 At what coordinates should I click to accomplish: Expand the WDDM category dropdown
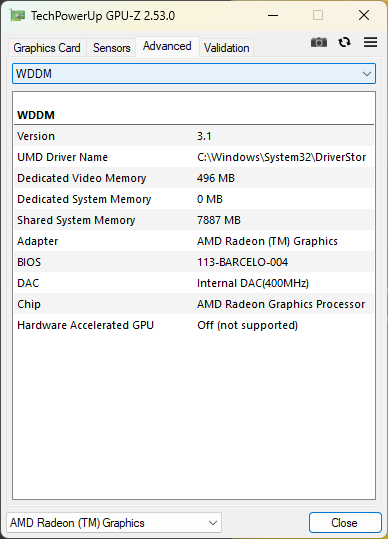(x=194, y=74)
